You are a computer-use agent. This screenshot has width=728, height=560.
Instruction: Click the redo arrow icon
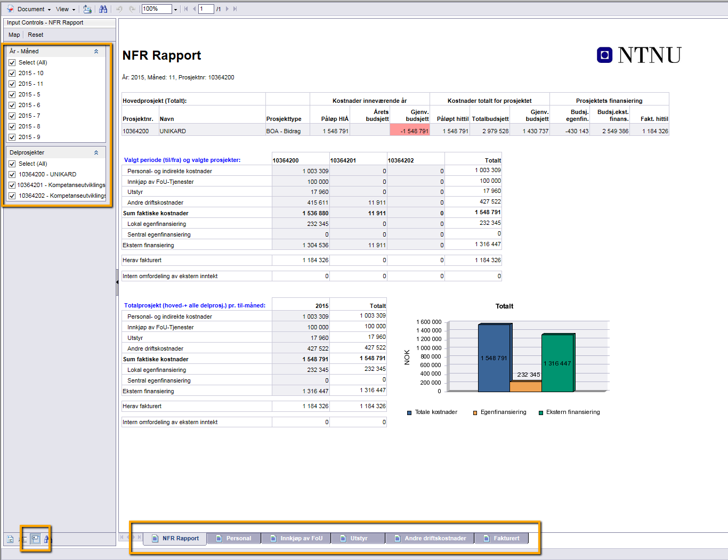pyautogui.click(x=132, y=9)
